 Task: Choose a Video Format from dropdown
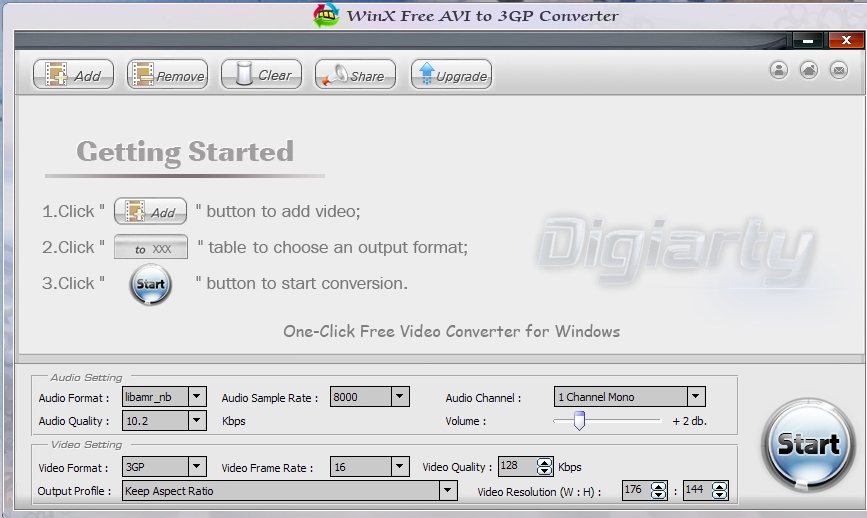tap(197, 467)
